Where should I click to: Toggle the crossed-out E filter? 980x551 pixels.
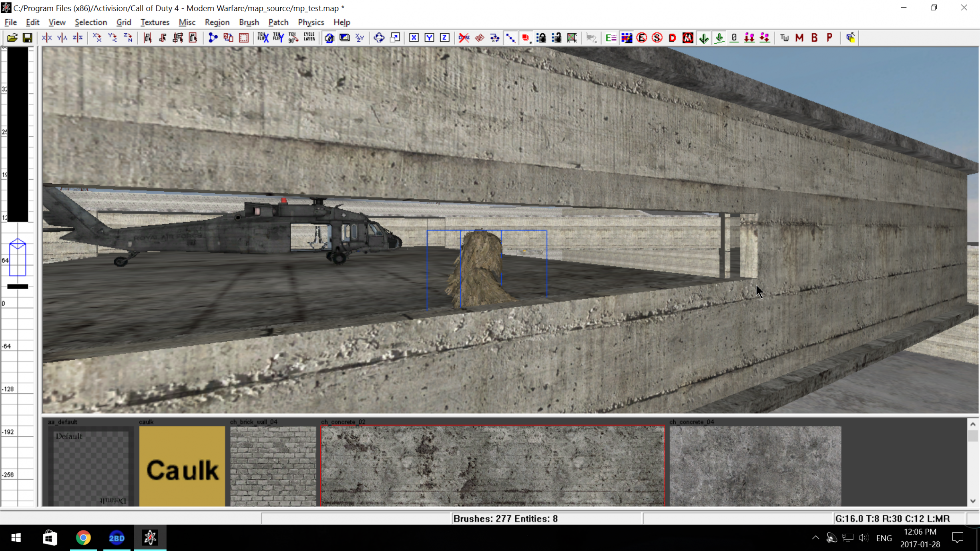click(x=642, y=38)
